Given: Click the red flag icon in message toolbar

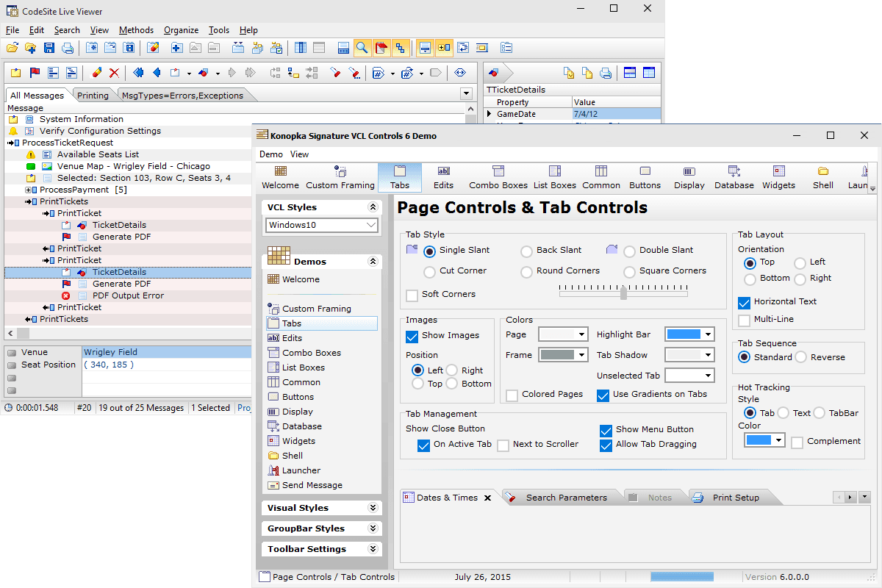Looking at the screenshot, I should (x=35, y=73).
